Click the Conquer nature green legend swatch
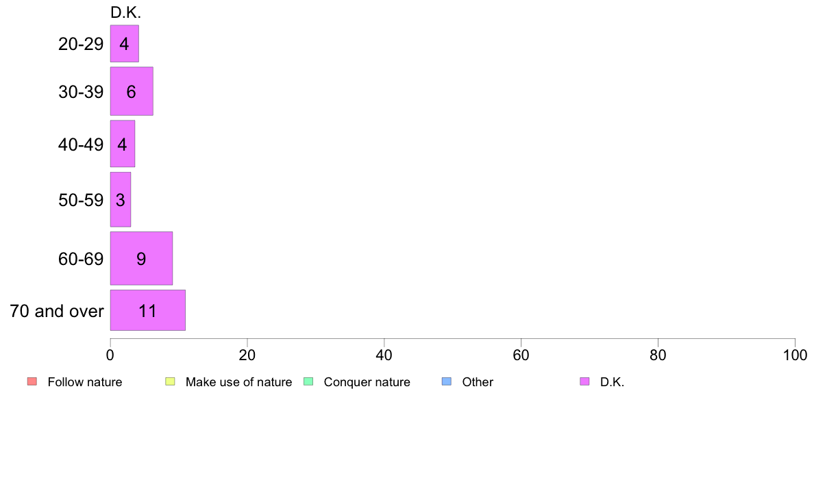 tap(308, 381)
